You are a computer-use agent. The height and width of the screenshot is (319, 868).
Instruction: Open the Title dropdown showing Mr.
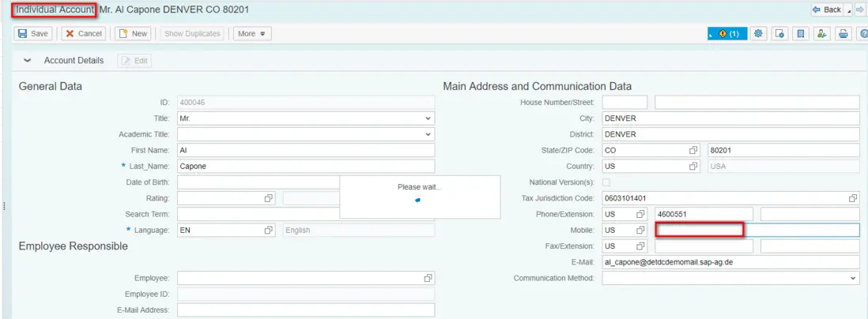(x=428, y=118)
